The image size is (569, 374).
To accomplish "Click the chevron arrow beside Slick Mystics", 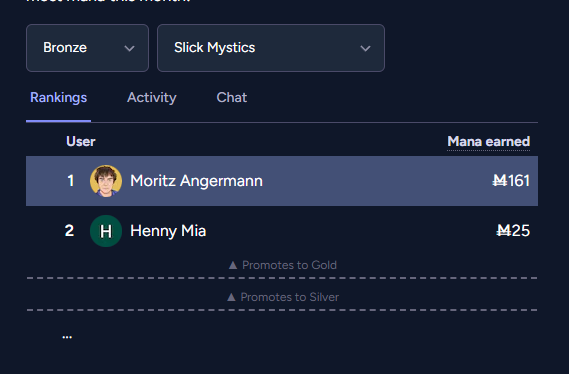I will pos(365,48).
